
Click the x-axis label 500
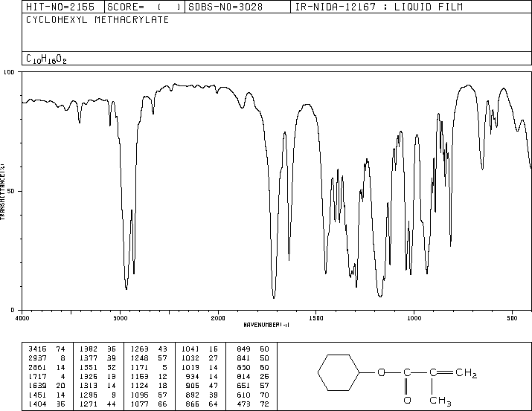pyautogui.click(x=512, y=318)
